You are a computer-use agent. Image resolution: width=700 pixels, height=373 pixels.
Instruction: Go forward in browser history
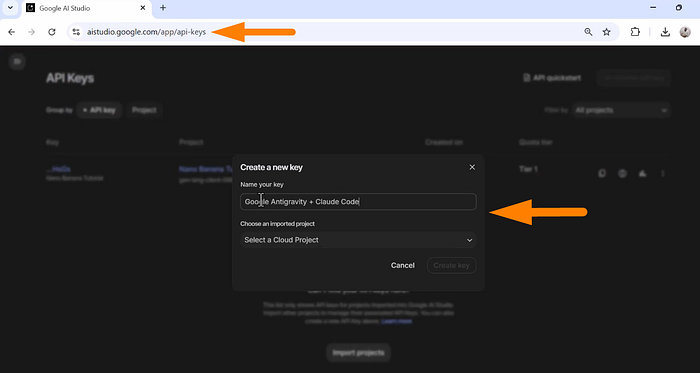click(31, 32)
